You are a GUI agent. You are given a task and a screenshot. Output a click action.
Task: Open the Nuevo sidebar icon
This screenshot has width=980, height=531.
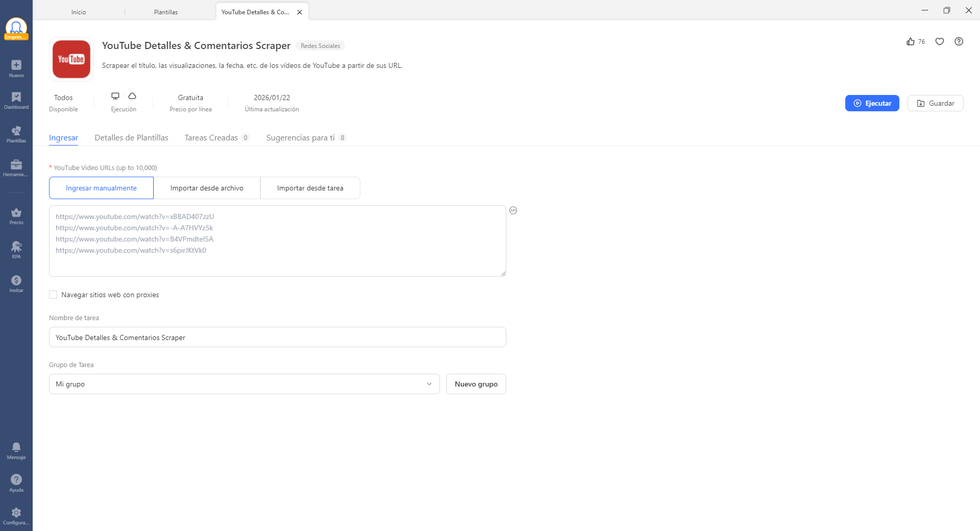(16, 68)
